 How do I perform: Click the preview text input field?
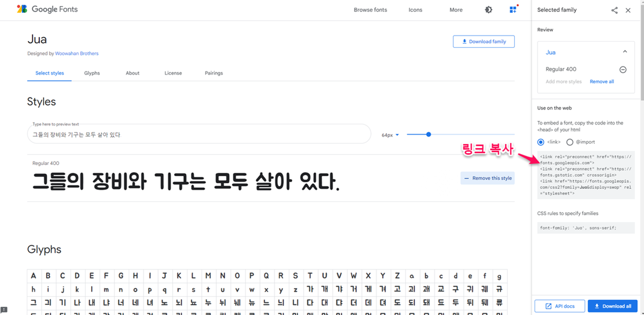[x=199, y=134]
